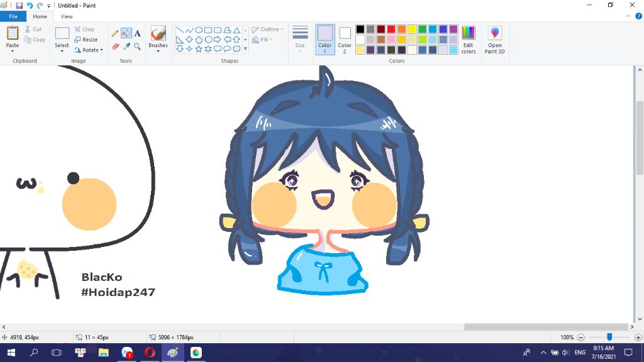Select the Pencil tool
644x362 pixels.
[115, 34]
